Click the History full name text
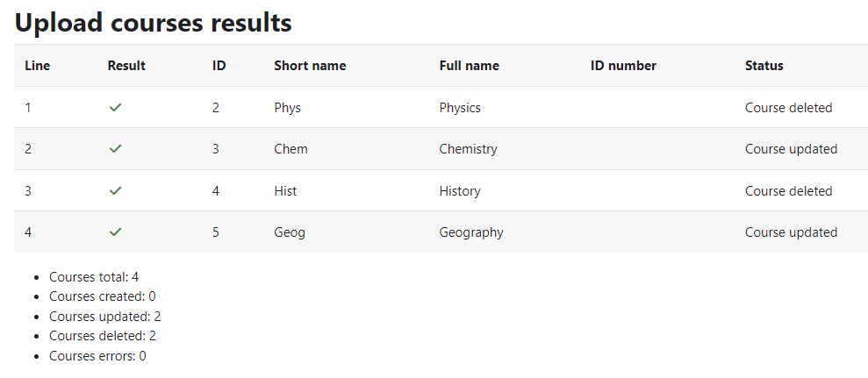The width and height of the screenshot is (868, 378). 460,191
